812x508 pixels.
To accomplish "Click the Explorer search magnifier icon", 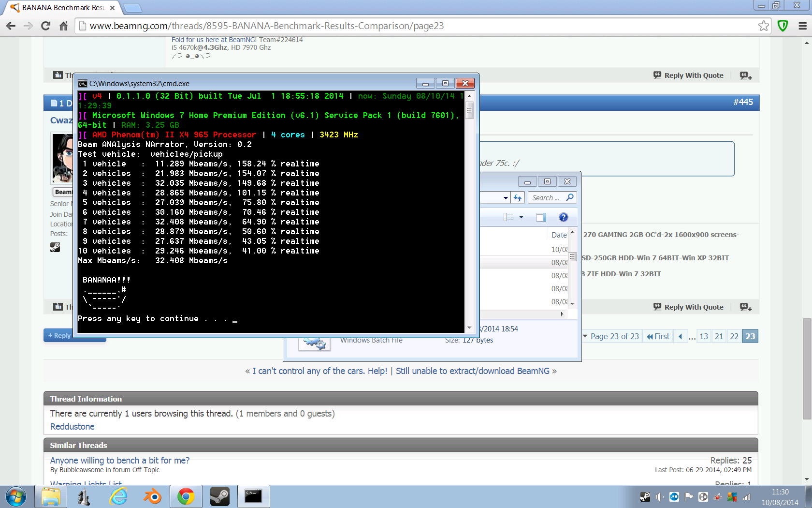I will pos(570,197).
